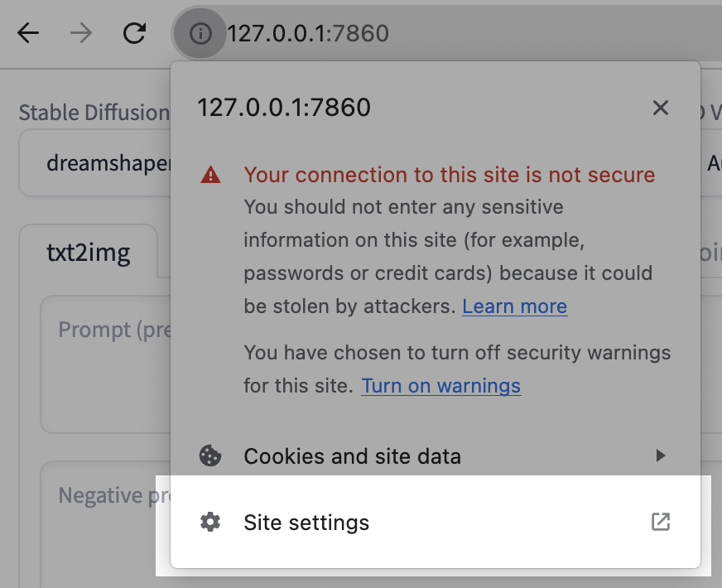The height and width of the screenshot is (588, 722).
Task: Close the site info popup
Action: tap(661, 108)
